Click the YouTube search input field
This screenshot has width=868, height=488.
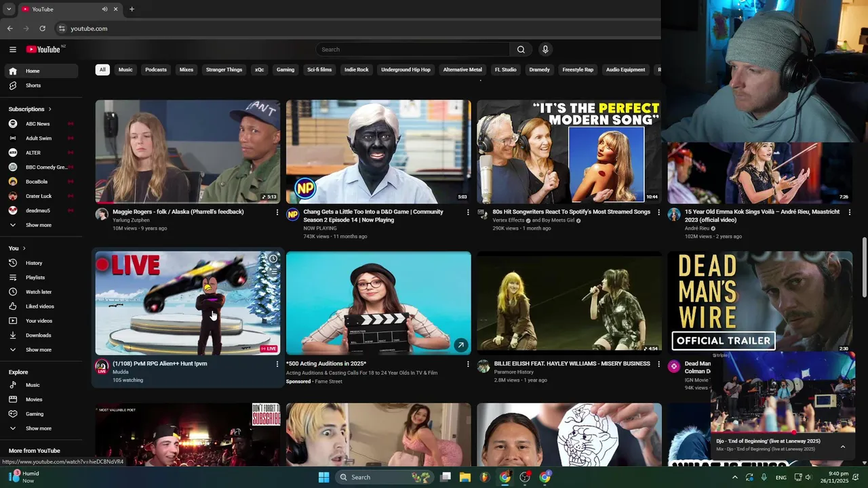(x=413, y=49)
